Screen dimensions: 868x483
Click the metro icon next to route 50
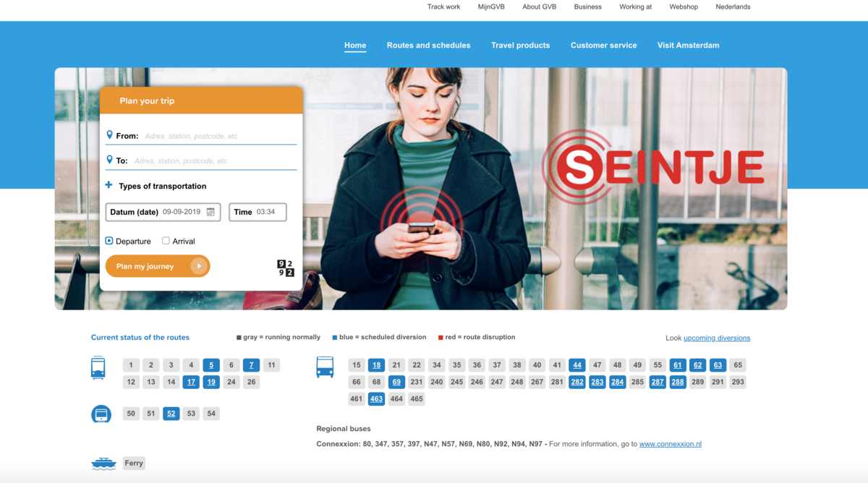click(101, 414)
